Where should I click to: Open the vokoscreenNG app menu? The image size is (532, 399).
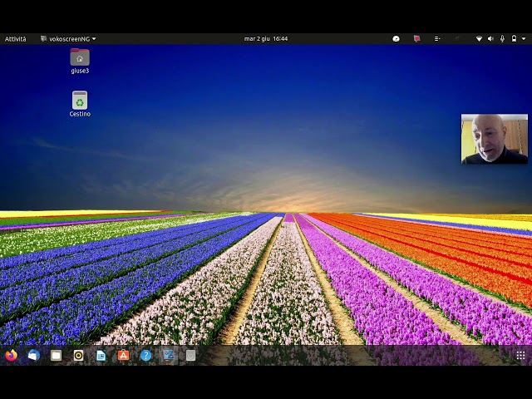point(68,39)
